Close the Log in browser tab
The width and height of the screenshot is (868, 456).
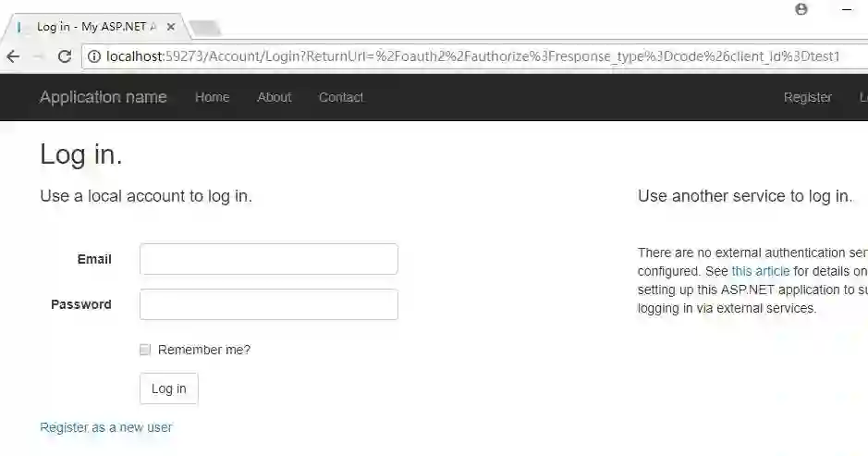[171, 27]
